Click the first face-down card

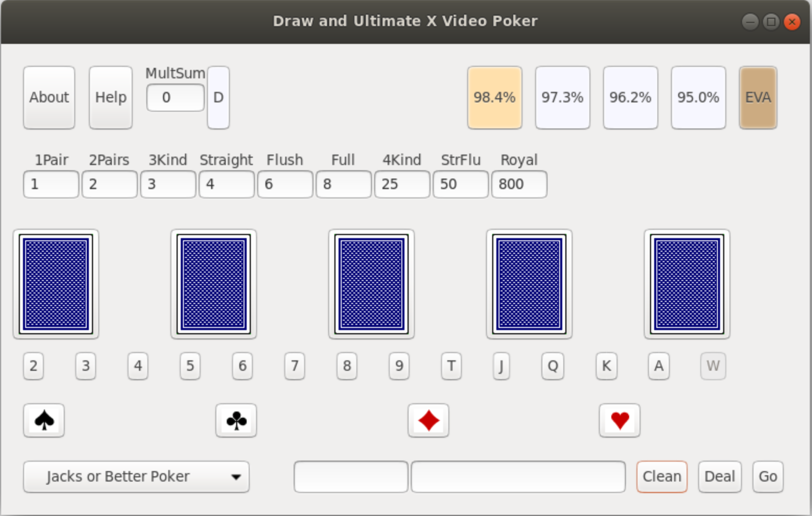pyautogui.click(x=56, y=284)
